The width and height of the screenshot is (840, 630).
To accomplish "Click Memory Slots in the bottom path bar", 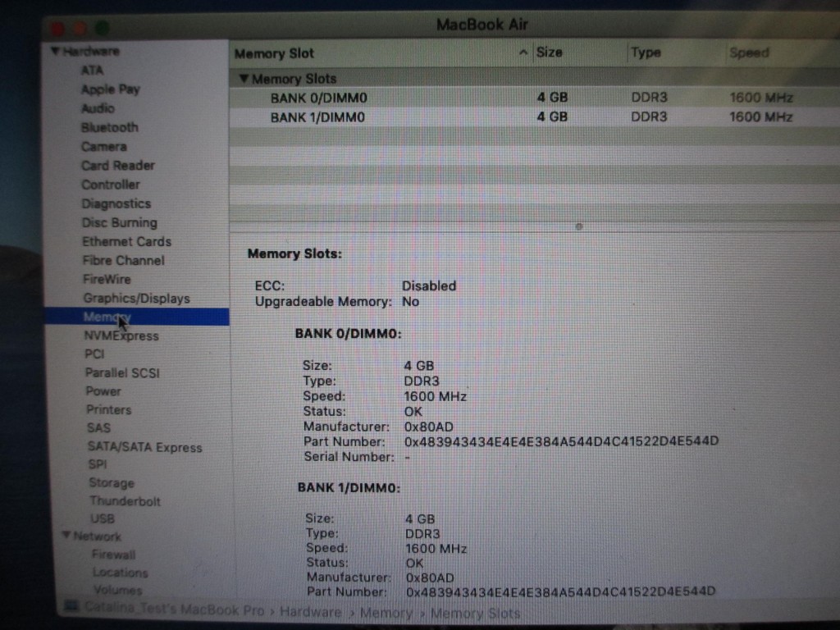I will coord(475,614).
